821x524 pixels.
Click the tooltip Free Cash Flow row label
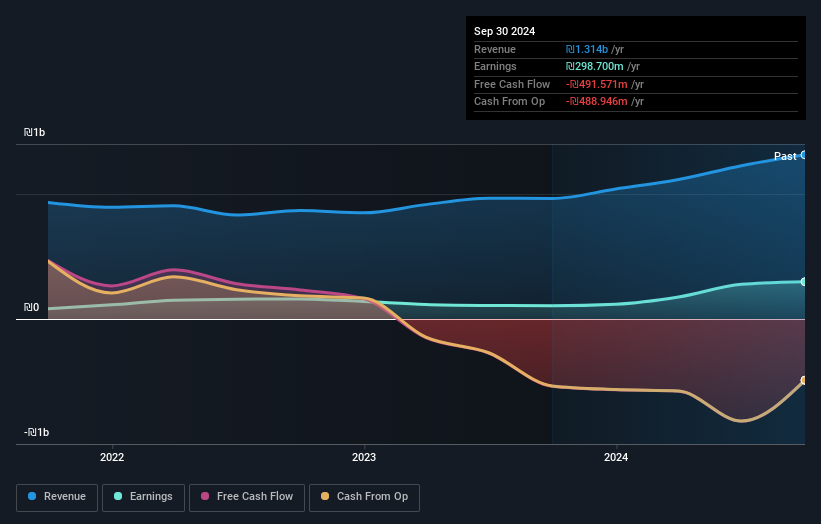tap(512, 84)
